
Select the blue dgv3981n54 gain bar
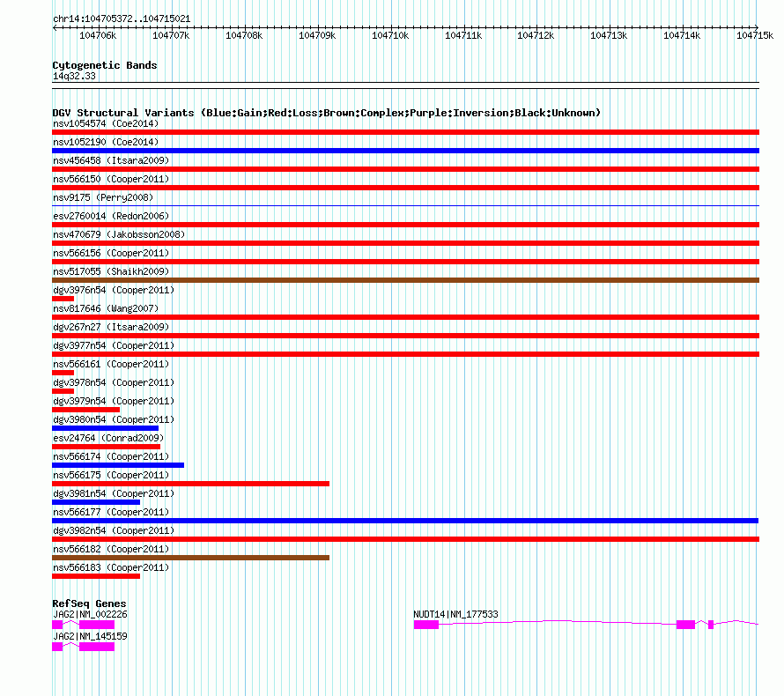[x=96, y=502]
